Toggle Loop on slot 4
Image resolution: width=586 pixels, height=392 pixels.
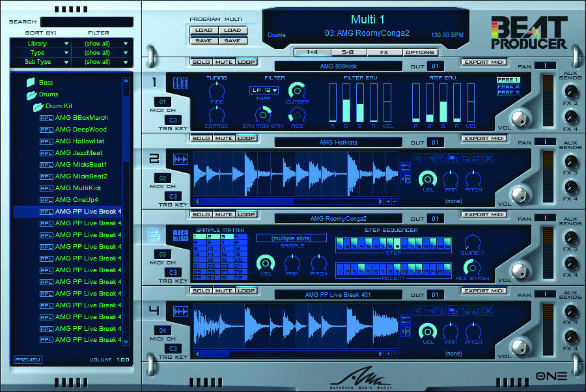coord(246,290)
